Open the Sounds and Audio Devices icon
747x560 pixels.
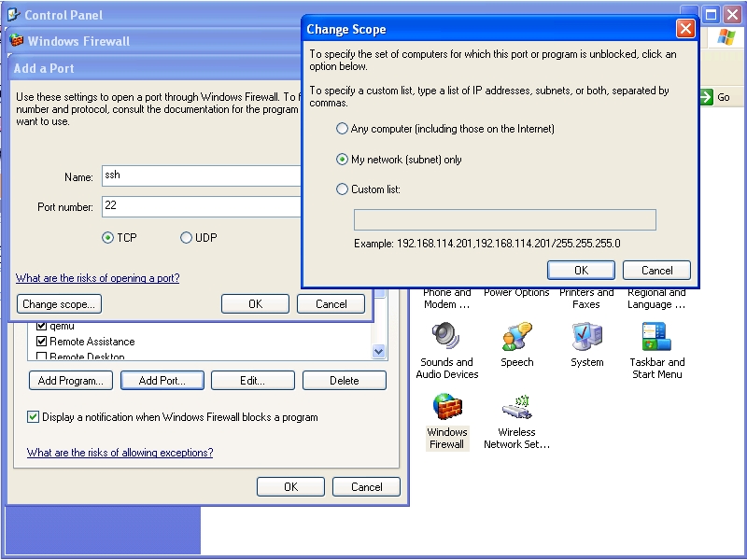pyautogui.click(x=447, y=338)
